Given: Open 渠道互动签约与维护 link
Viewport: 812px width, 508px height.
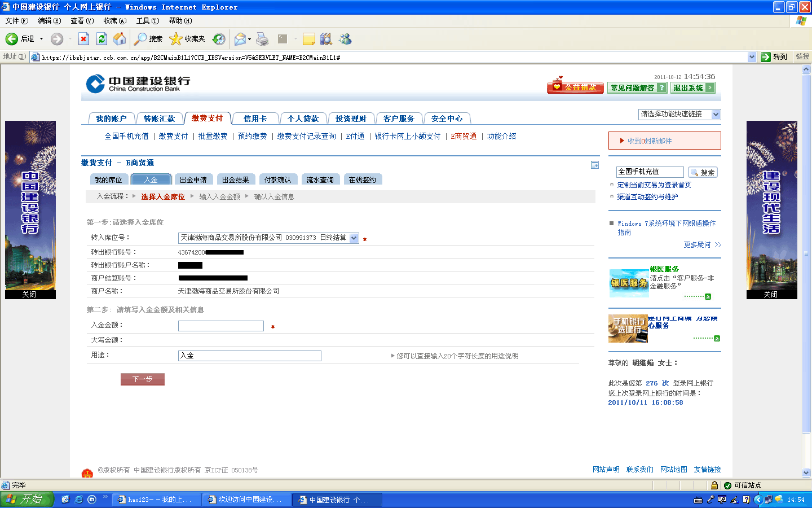Looking at the screenshot, I should 647,197.
